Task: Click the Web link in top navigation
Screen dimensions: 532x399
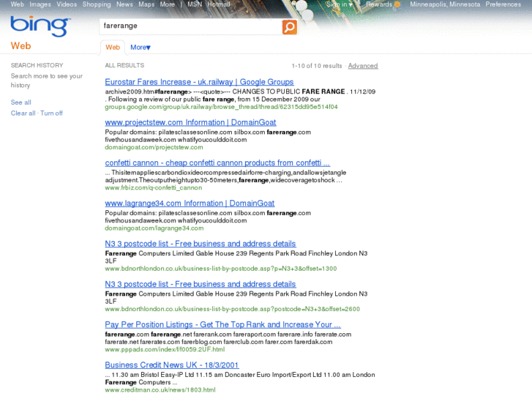Action: (18, 4)
